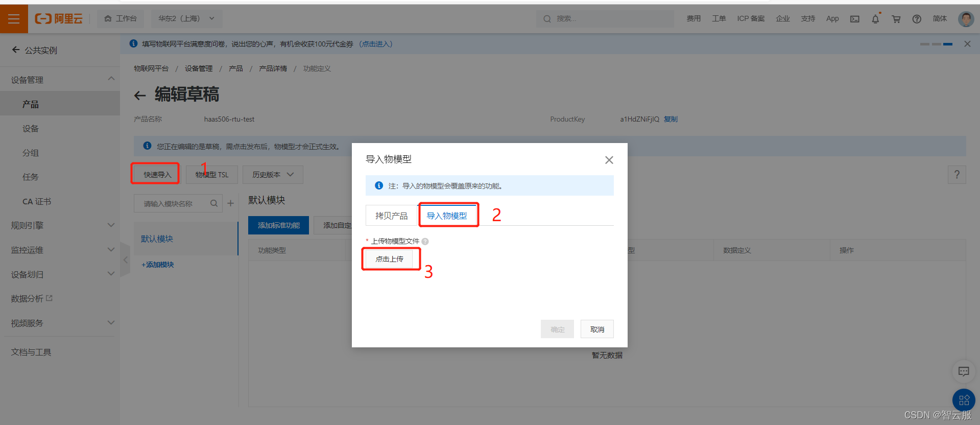Expand the 监控运维 section

tap(60, 250)
